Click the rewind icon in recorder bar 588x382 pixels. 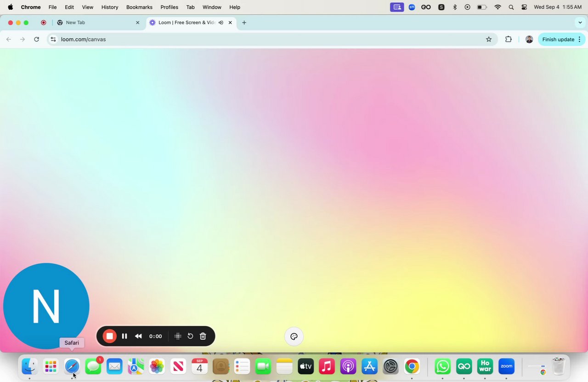138,336
